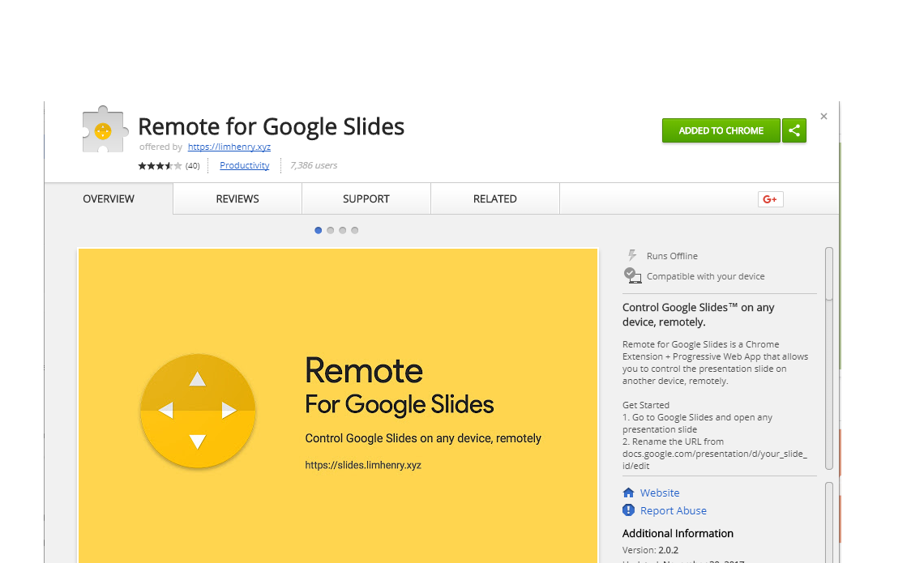The height and width of the screenshot is (563, 924).
Task: Click the Version: 2.0.2 text
Action: point(651,550)
